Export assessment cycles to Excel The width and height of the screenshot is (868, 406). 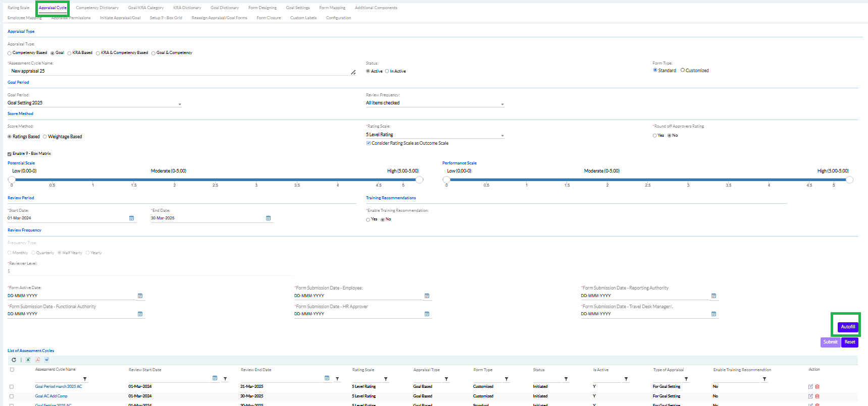(x=28, y=360)
